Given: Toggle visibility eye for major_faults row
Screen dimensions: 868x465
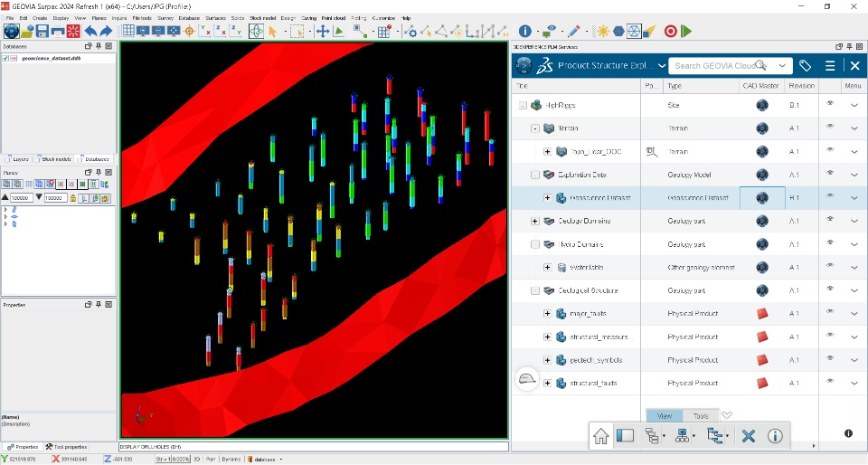Looking at the screenshot, I should coord(830,312).
